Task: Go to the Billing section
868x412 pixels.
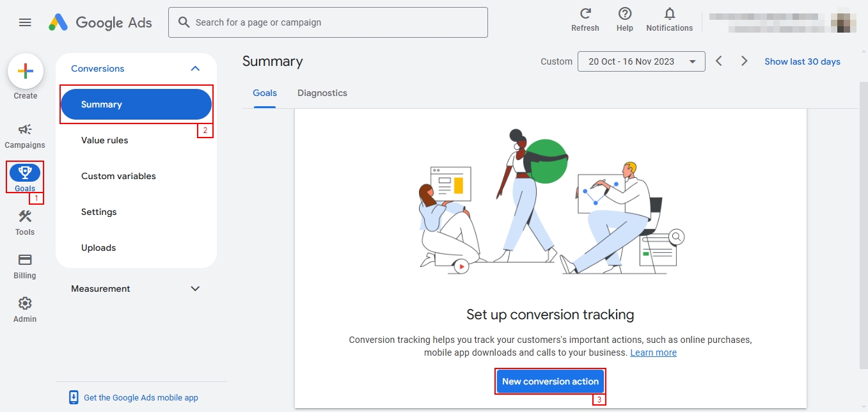Action: (25, 266)
